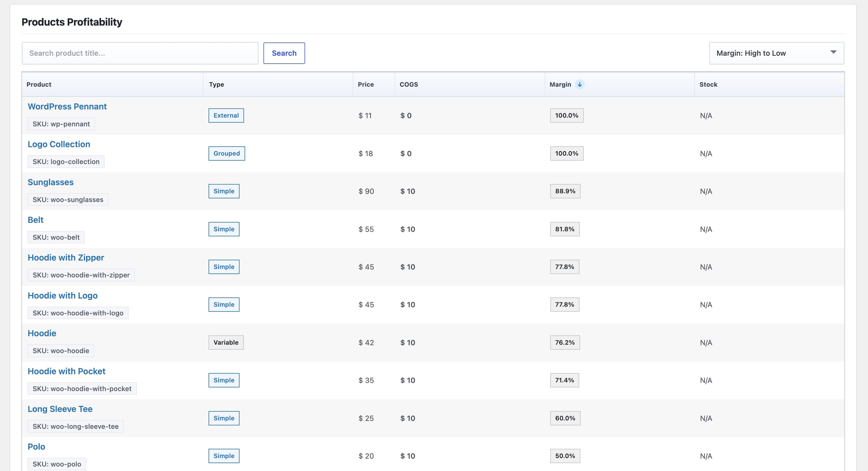Open the Sunglasses product link

(x=51, y=182)
